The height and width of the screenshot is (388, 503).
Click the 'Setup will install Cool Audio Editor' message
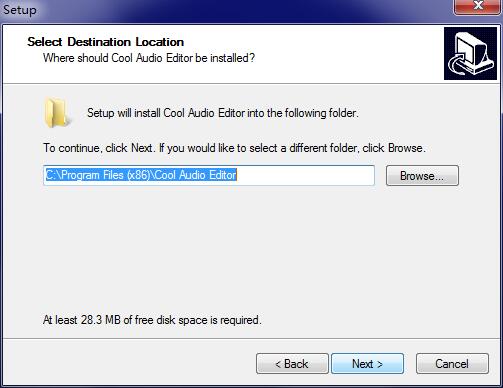223,113
